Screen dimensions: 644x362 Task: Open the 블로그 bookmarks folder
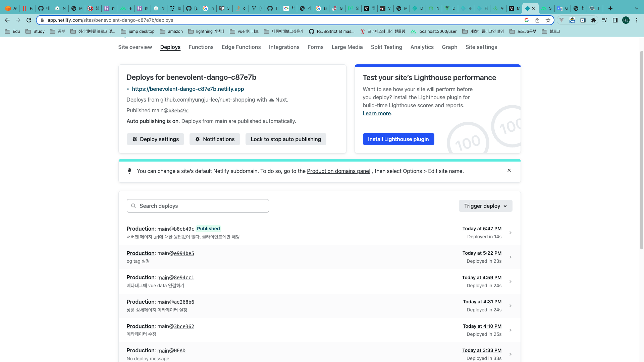click(551, 32)
